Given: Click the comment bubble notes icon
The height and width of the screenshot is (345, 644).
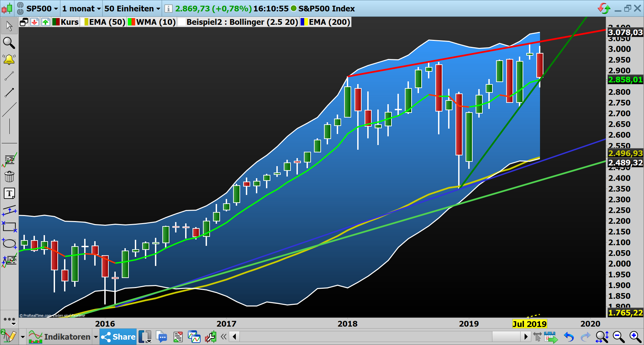Looking at the screenshot, I should pos(162,337).
